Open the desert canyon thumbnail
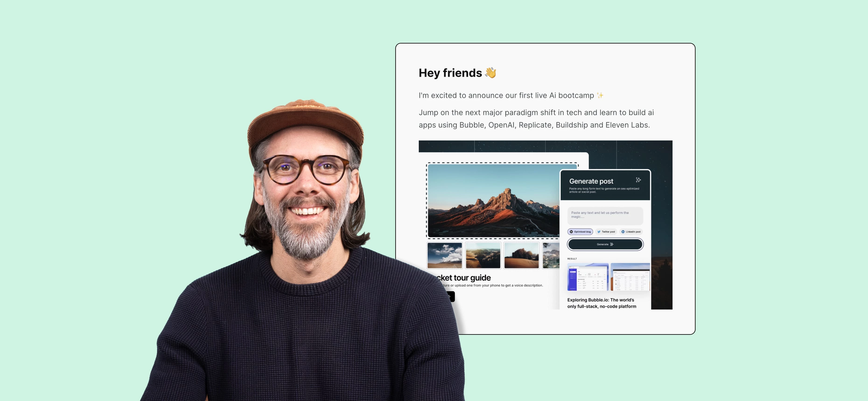 pos(483,256)
